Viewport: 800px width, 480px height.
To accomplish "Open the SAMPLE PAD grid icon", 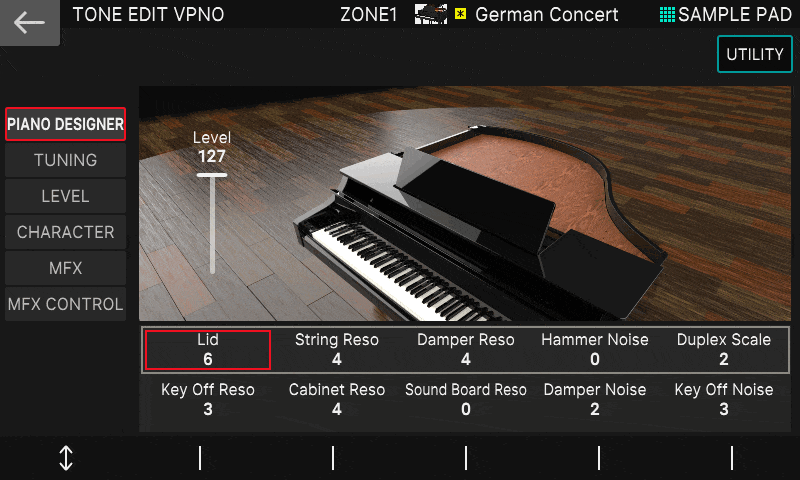I will click(667, 14).
